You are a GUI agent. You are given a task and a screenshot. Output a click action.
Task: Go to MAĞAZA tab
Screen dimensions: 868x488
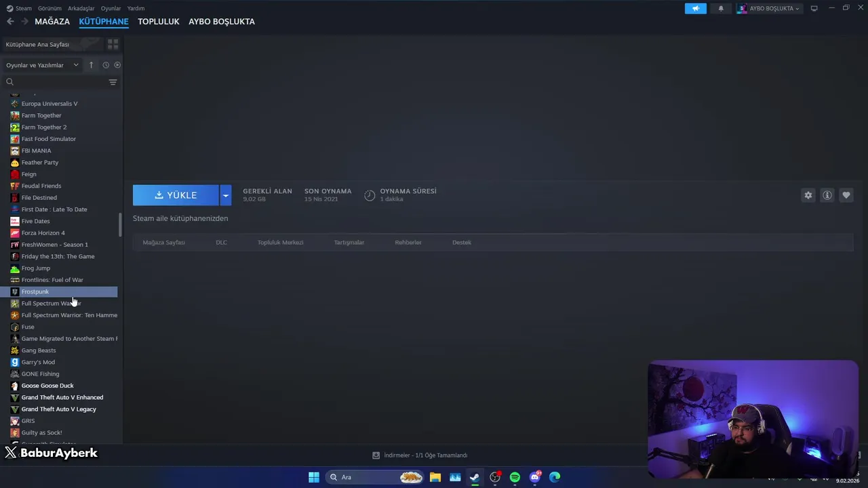[52, 22]
